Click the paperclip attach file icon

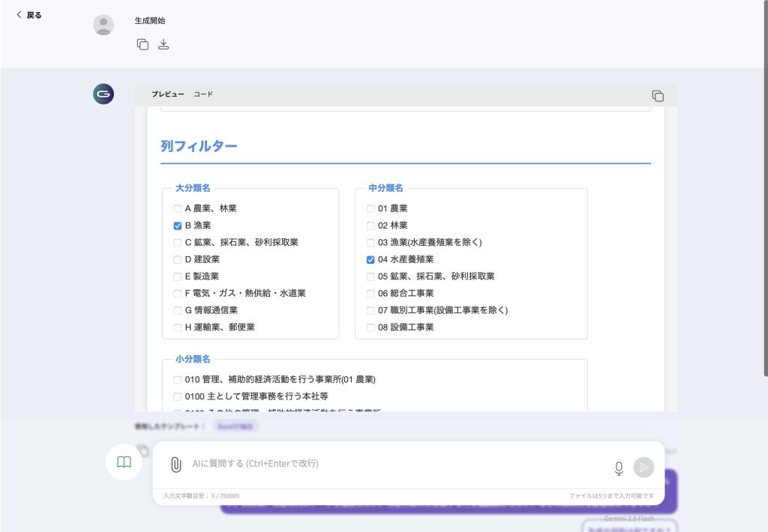(175, 465)
